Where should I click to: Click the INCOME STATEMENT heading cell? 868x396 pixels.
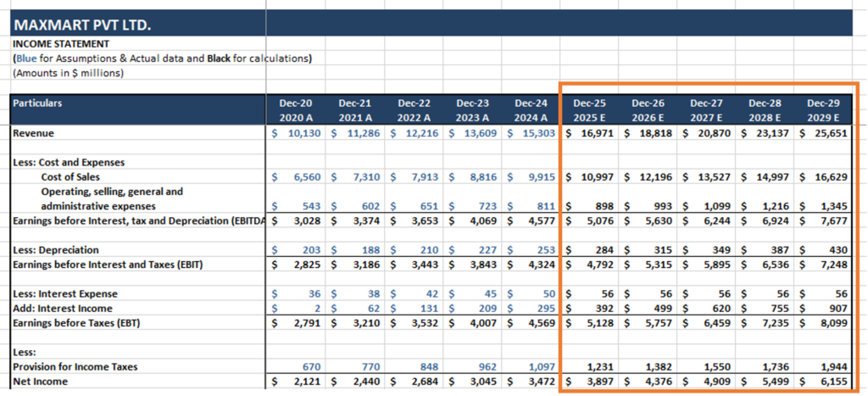point(61,44)
